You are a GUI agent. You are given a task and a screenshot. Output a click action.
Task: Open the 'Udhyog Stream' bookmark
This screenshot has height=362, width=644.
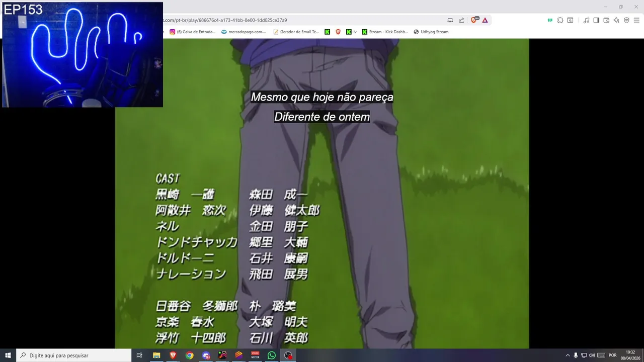(431, 32)
